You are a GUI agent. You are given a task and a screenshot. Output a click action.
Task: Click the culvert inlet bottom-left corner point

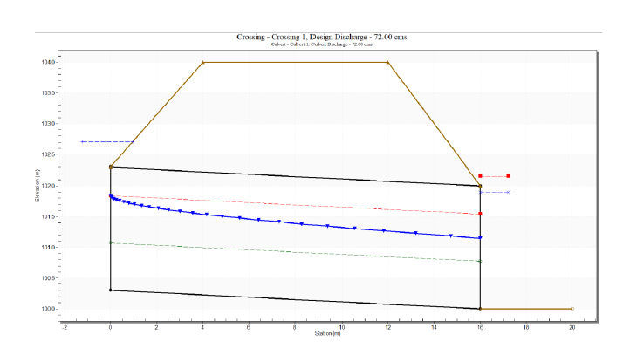click(111, 290)
